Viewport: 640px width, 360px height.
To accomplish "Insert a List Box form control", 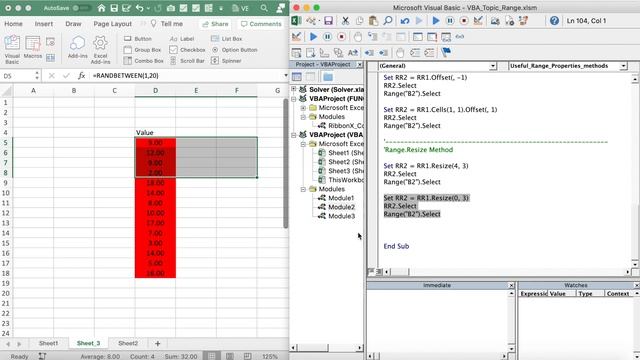I will click(x=227, y=39).
